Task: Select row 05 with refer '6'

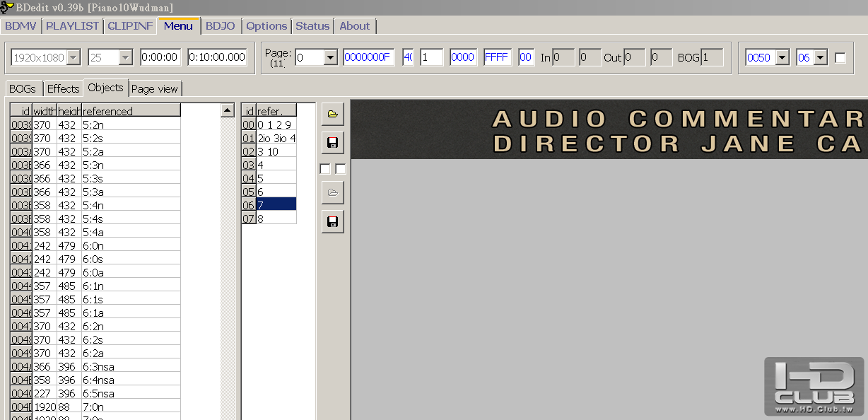Action: 269,192
